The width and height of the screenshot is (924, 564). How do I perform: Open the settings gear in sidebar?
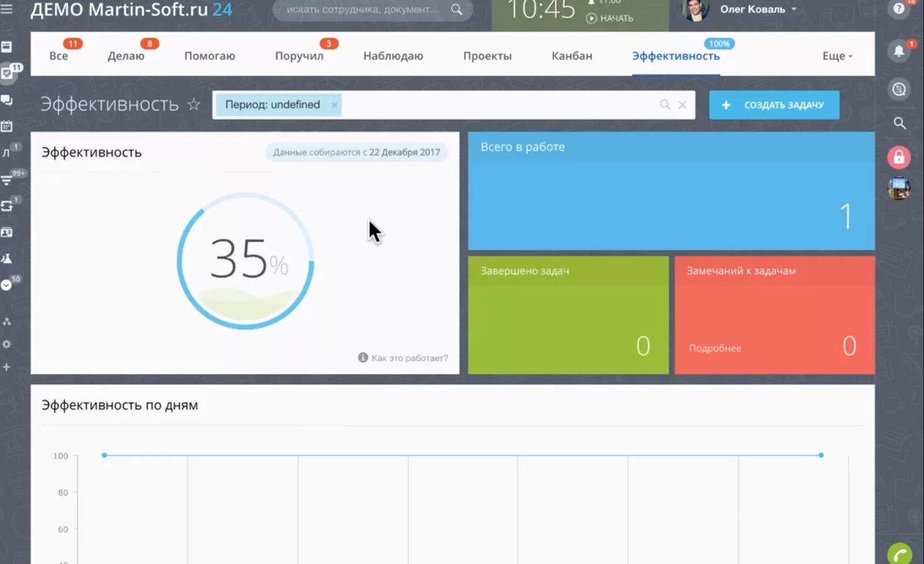(x=6, y=344)
